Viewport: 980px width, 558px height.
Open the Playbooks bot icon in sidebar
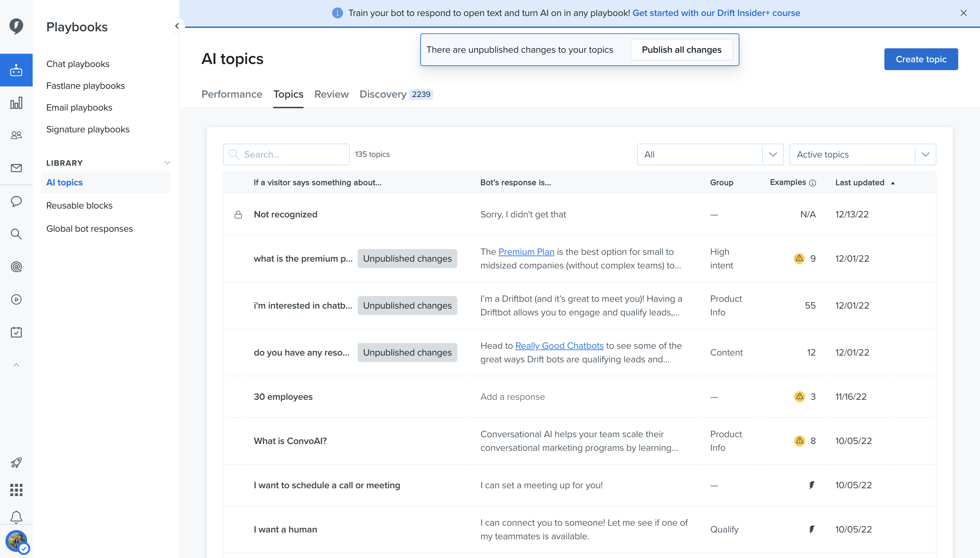(16, 70)
